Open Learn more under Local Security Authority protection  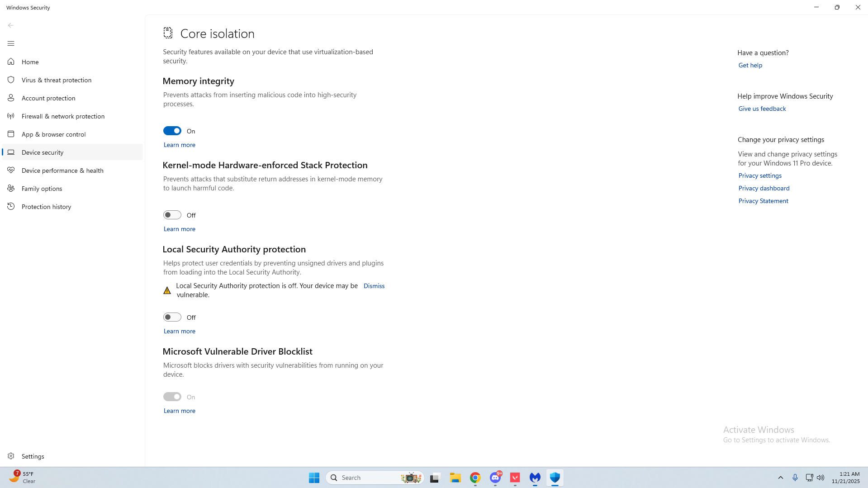180,331
